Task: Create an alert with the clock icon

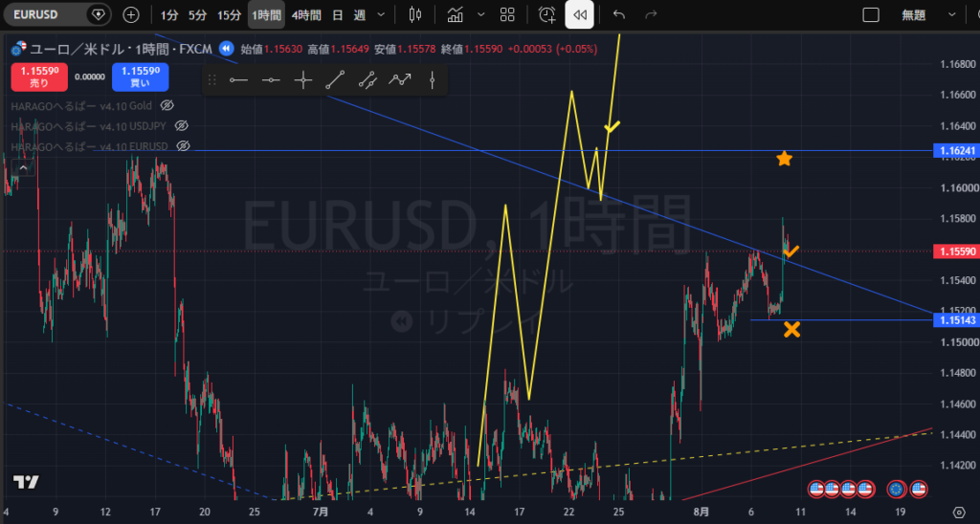Action: (x=546, y=15)
